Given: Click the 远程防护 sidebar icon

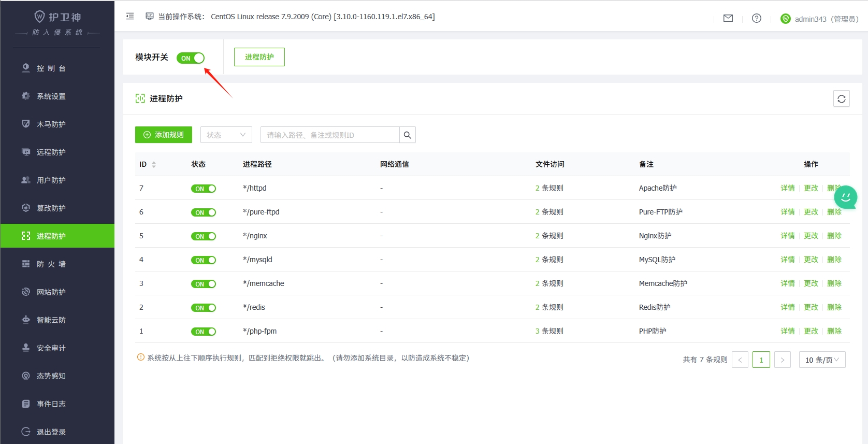Looking at the screenshot, I should point(26,152).
